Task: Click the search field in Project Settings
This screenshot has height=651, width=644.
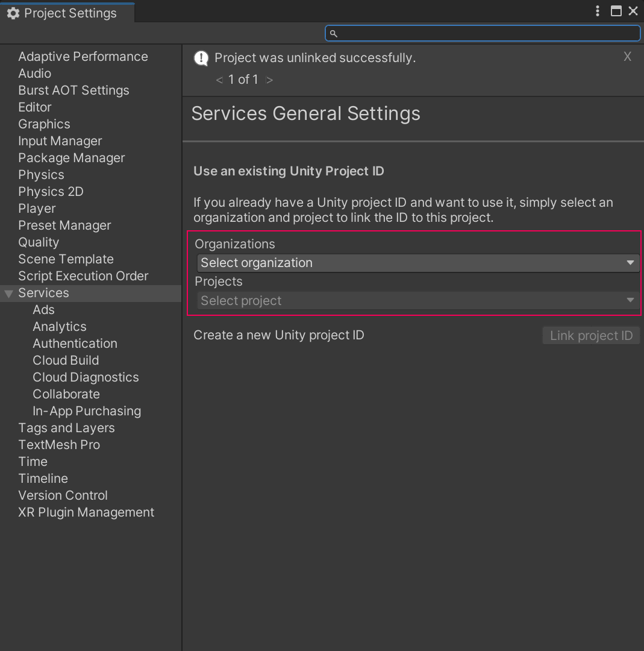Action: pyautogui.click(x=483, y=33)
